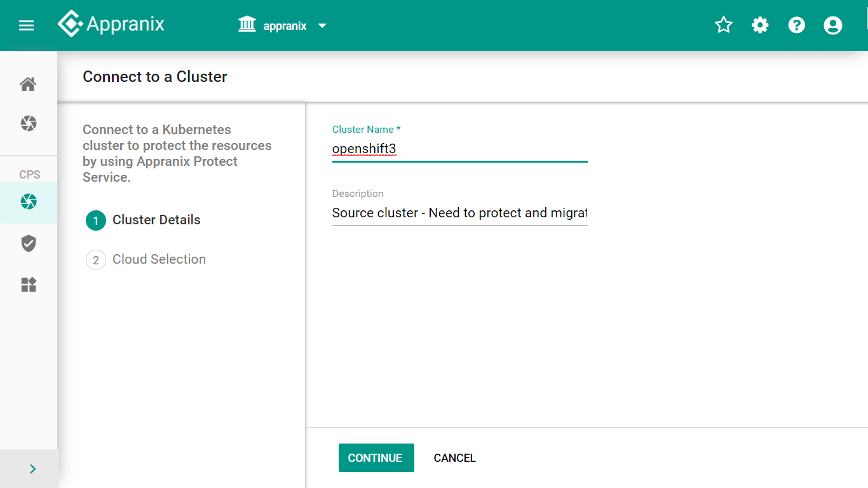Viewport: 868px width, 488px height.
Task: Open settings via the gear icon
Action: (760, 25)
